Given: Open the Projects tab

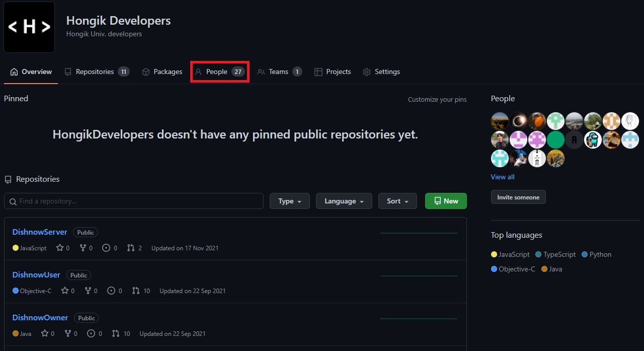Looking at the screenshot, I should [x=333, y=72].
